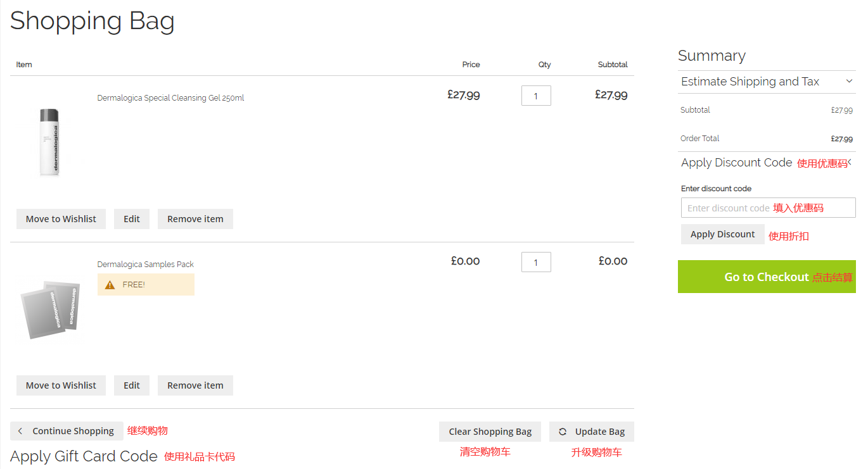The height and width of the screenshot is (469, 868).
Task: Edit the Dermalogica Samples Pack item
Action: point(132,385)
